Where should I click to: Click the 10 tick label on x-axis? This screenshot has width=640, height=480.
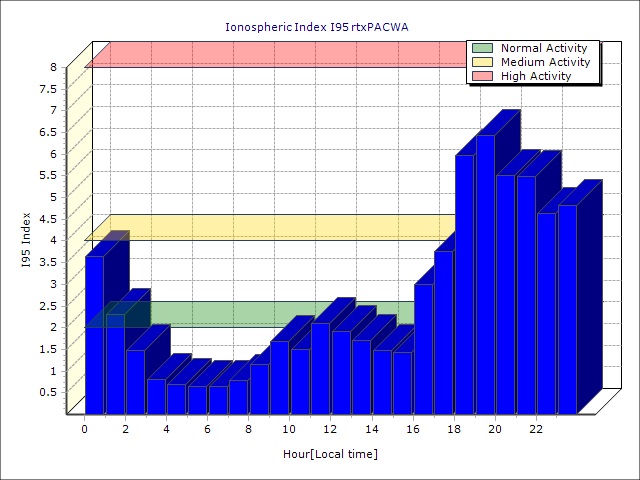point(289,429)
